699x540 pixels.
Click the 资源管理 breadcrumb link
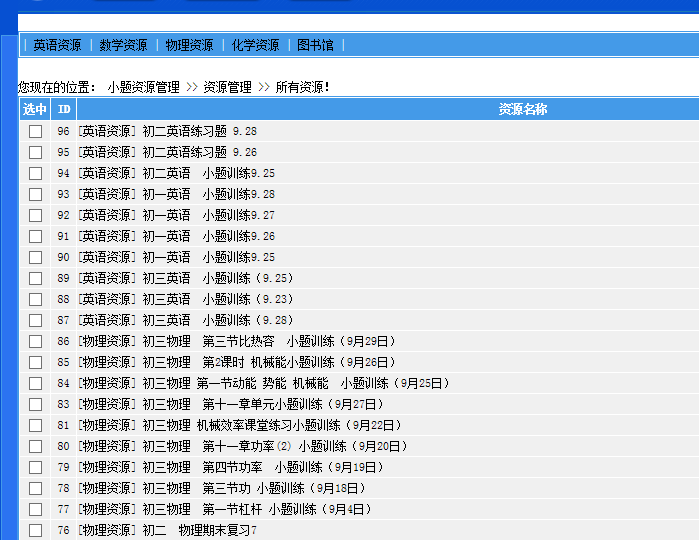point(227,87)
